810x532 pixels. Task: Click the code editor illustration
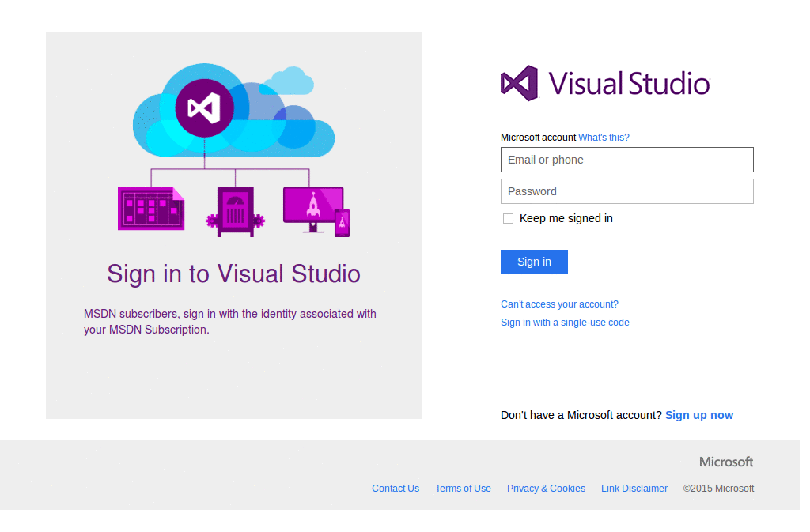[x=150, y=209]
